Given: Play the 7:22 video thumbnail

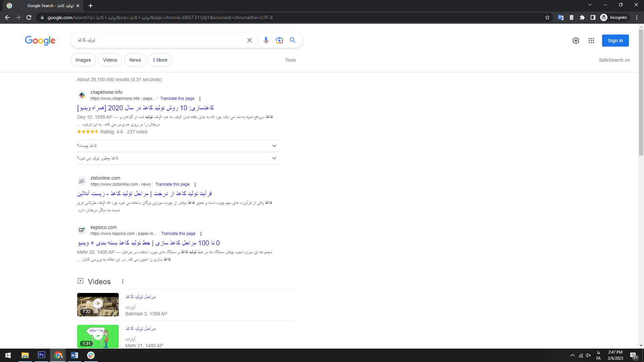Looking at the screenshot, I should tap(98, 305).
